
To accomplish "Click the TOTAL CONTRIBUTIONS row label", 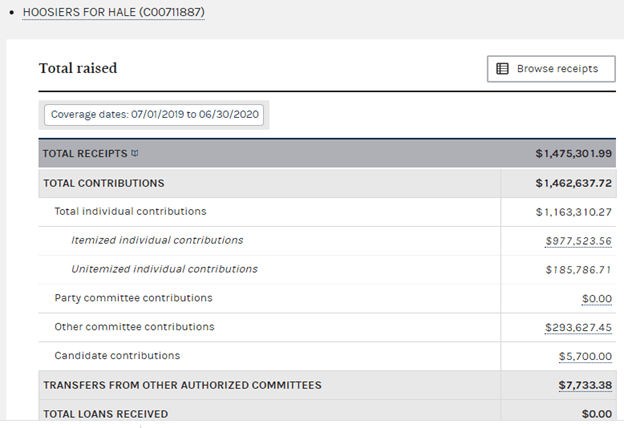I will point(104,184).
